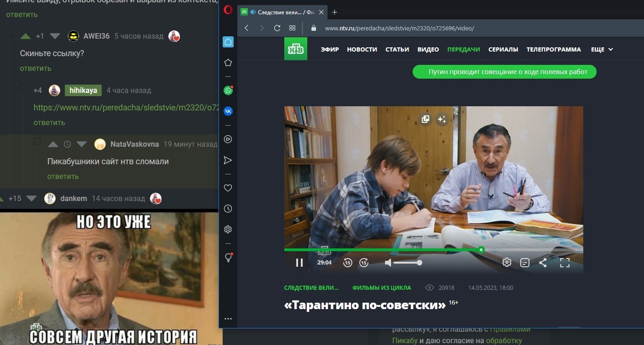Open VK messenger in Opera sidebar
644x345 pixels.
[228, 111]
